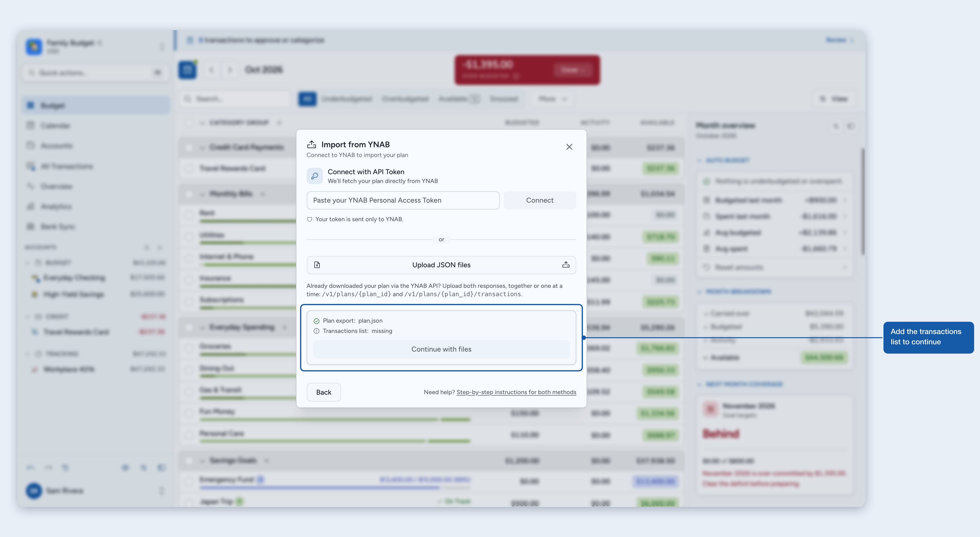Go Back in the import dialog

[324, 392]
